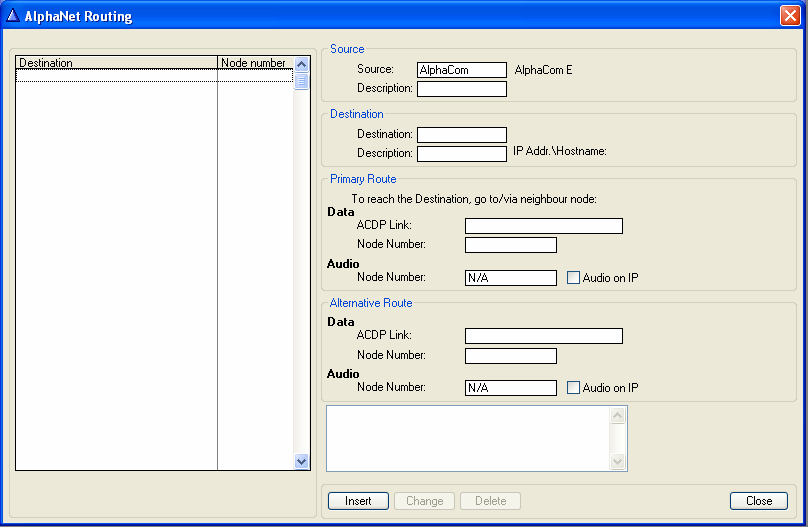This screenshot has height=527, width=808.
Task: Click Primary Route Data Node Number field
Action: tap(510, 245)
